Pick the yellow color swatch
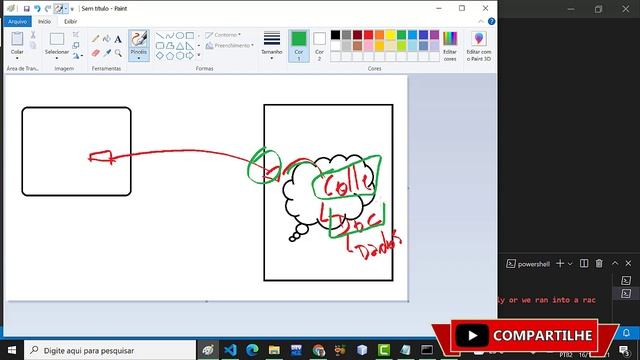The height and width of the screenshot is (360, 640). coord(391,35)
